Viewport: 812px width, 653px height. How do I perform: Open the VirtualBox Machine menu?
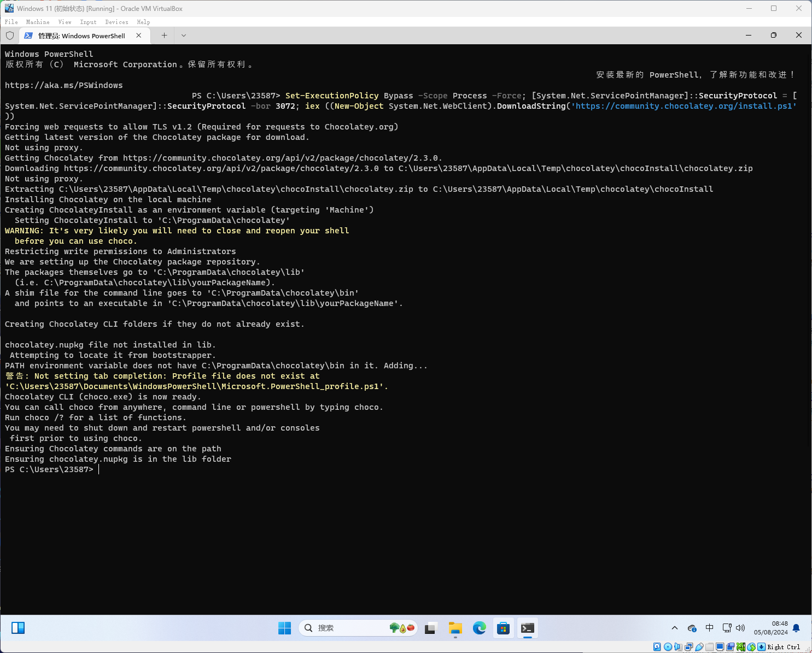tap(38, 22)
